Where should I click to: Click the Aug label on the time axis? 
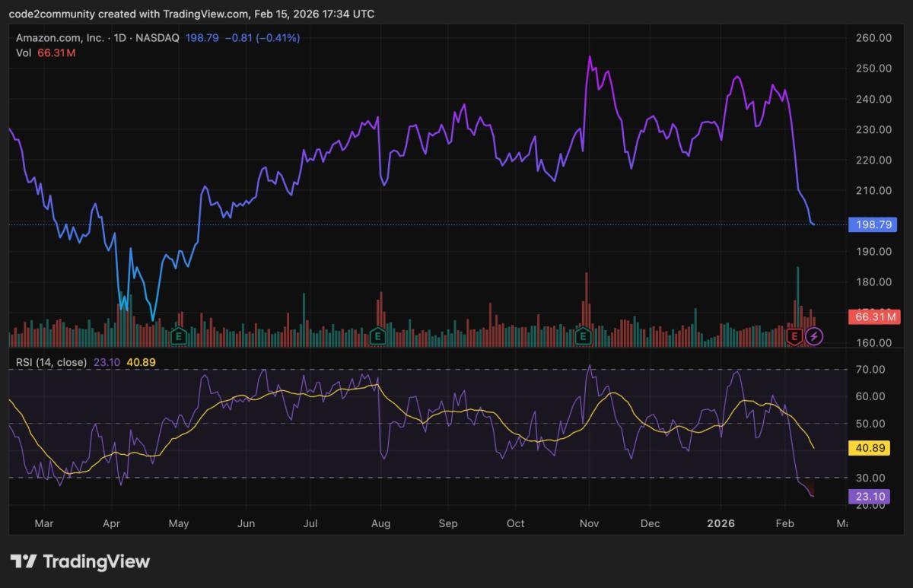point(380,523)
